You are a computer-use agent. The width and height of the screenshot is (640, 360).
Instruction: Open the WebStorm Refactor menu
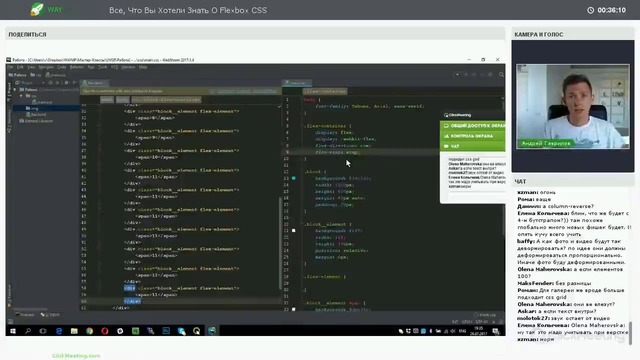77,67
